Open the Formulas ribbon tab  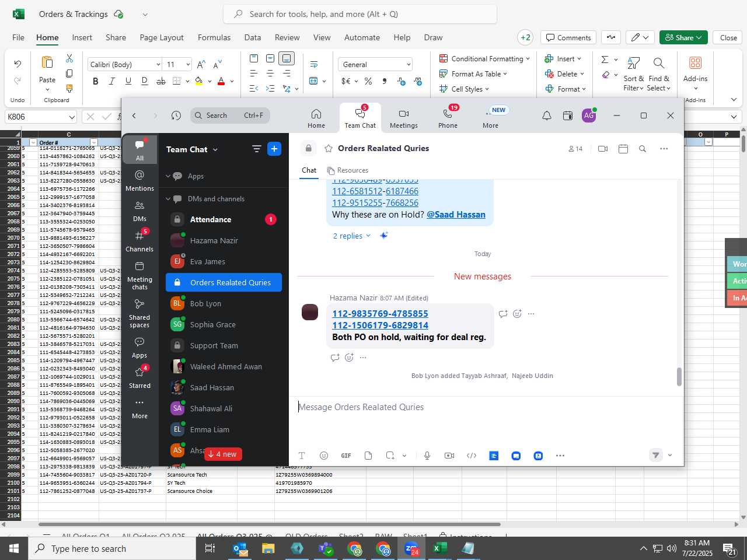pyautogui.click(x=214, y=37)
